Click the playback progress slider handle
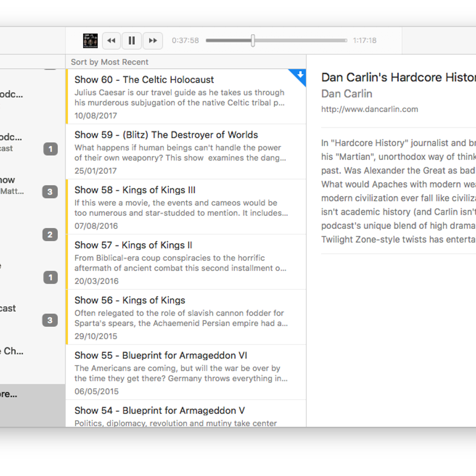The height and width of the screenshot is (476, 476). [x=253, y=40]
